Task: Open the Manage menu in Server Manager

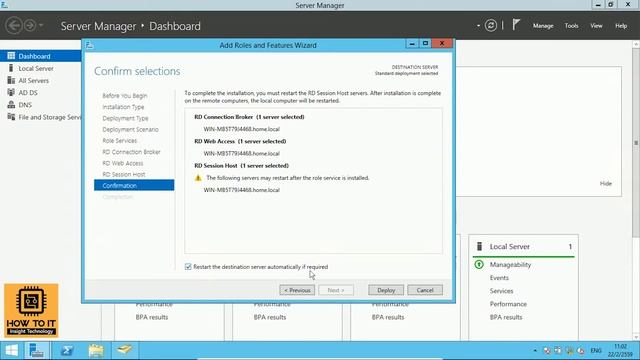Action: tap(542, 26)
